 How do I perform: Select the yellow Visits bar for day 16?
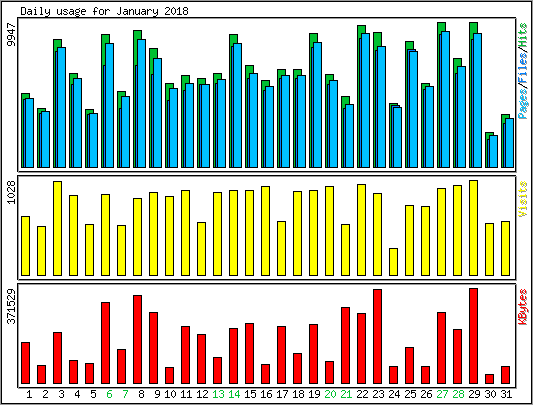[x=265, y=231]
